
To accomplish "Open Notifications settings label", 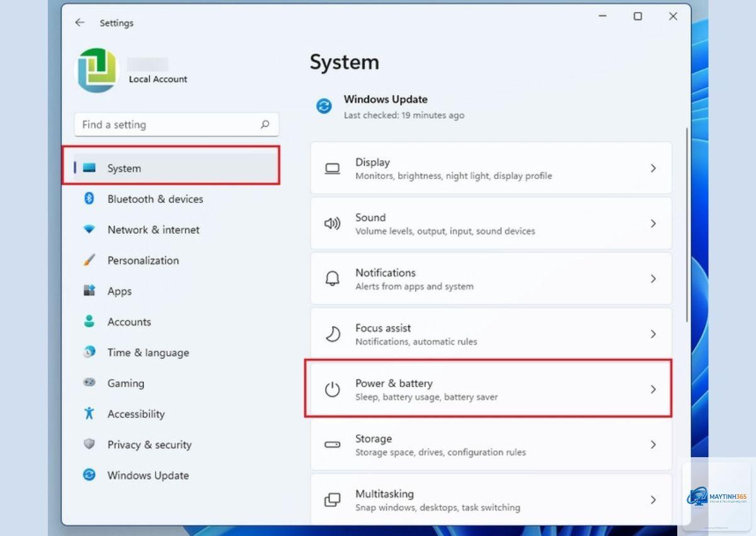I will tap(386, 272).
